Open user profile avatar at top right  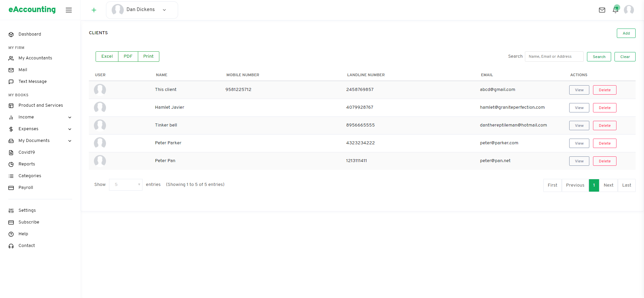point(629,10)
